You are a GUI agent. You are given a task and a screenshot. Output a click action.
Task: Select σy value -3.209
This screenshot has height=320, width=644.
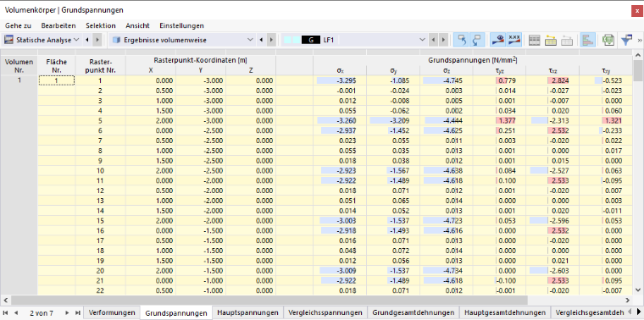[x=393, y=120]
